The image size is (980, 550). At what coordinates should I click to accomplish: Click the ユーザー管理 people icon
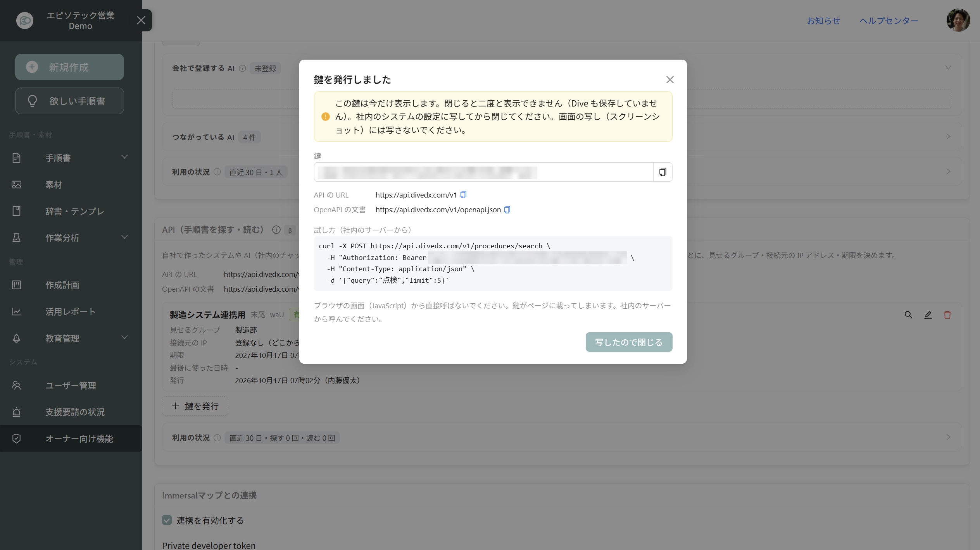click(16, 385)
